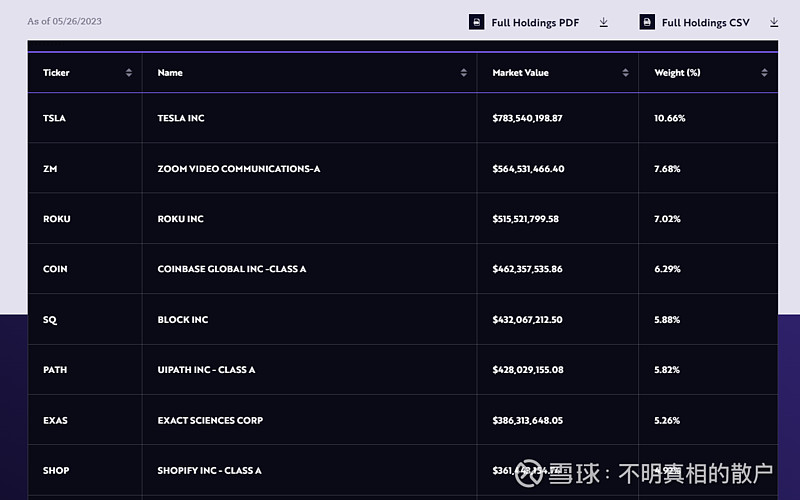800x500 pixels.
Task: Click the Name column header label
Action: click(x=170, y=72)
